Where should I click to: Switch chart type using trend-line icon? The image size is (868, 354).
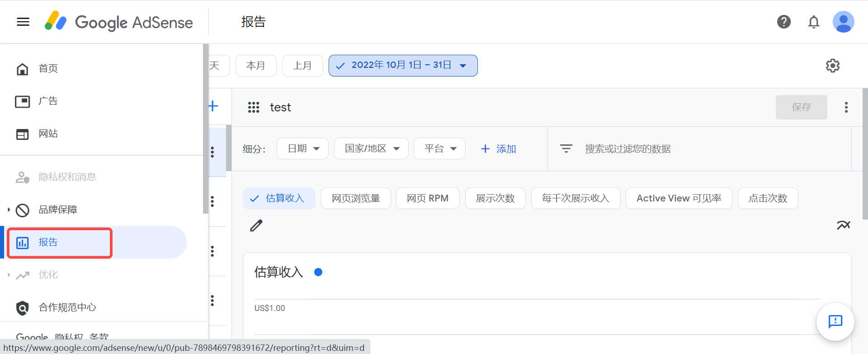(x=843, y=225)
